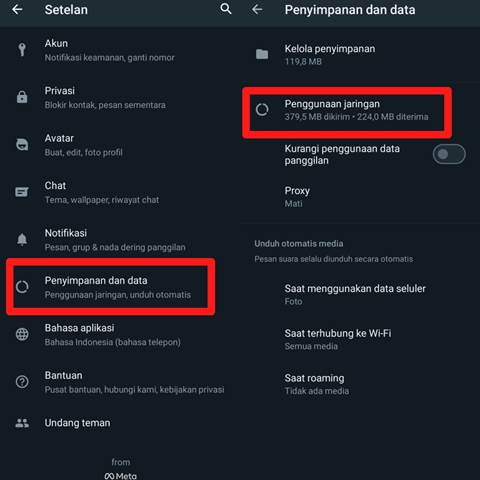Tap the Notifikasi bell icon
The image size is (480, 480).
(22, 239)
